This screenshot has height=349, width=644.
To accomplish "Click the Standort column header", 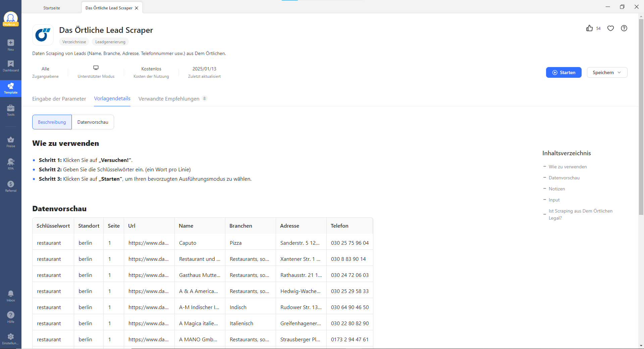I will tap(89, 226).
